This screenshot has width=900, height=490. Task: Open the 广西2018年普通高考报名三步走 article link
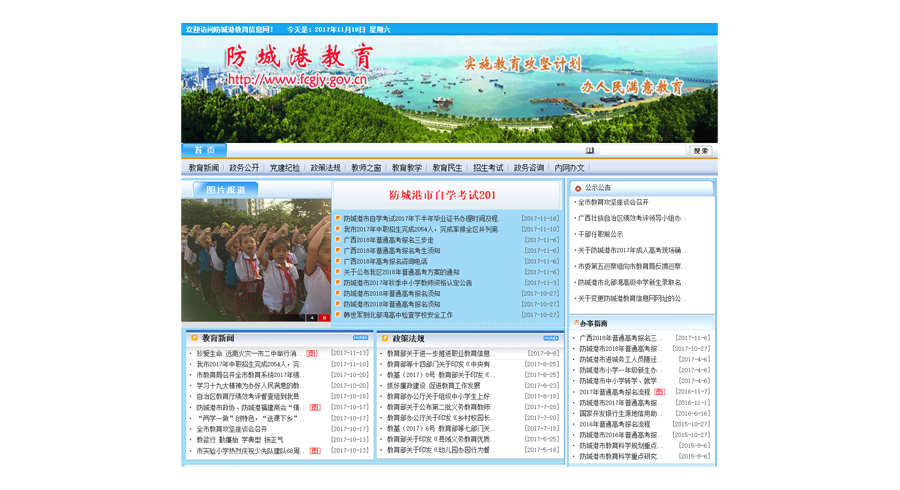coord(388,240)
